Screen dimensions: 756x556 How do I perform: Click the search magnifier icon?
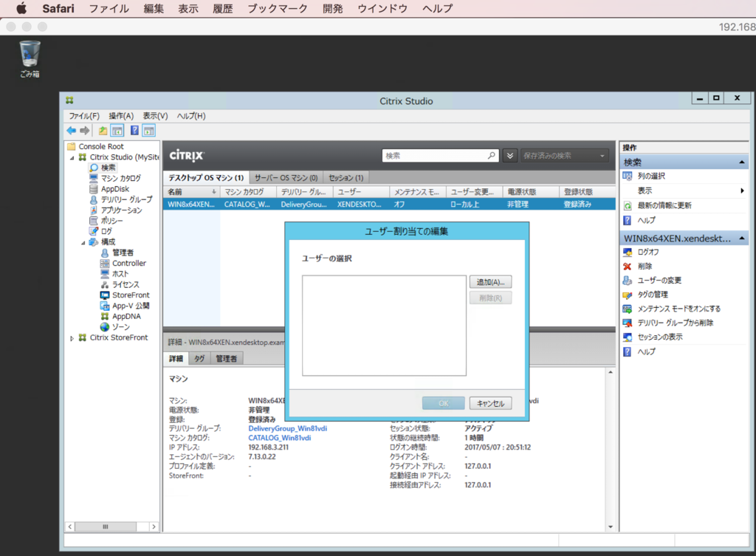pos(491,155)
